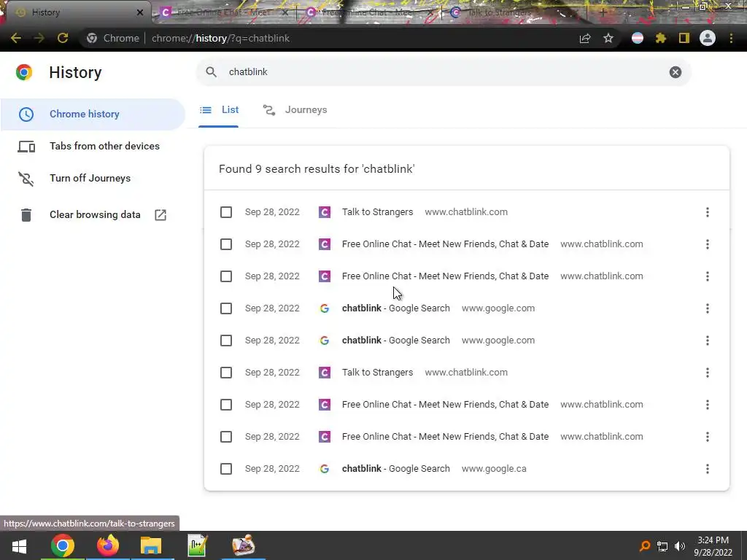The width and height of the screenshot is (747, 560).
Task: Select Chrome history in the sidebar
Action: pyautogui.click(x=93, y=114)
